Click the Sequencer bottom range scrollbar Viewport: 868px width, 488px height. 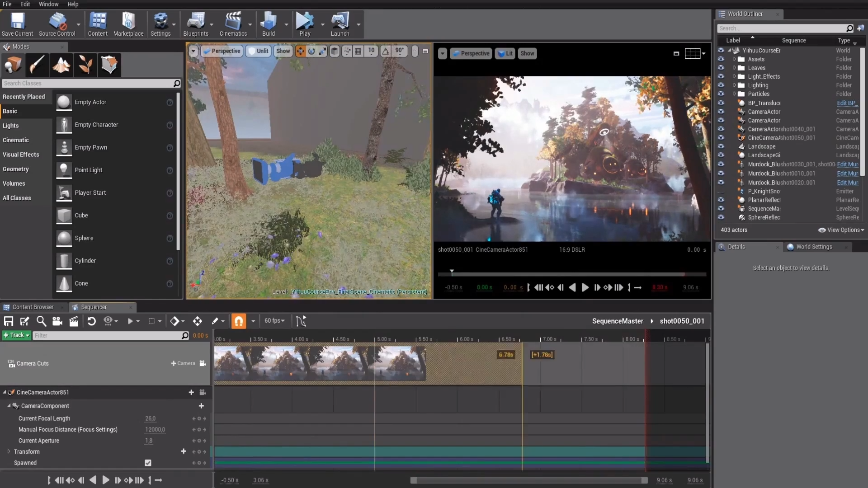click(x=529, y=480)
